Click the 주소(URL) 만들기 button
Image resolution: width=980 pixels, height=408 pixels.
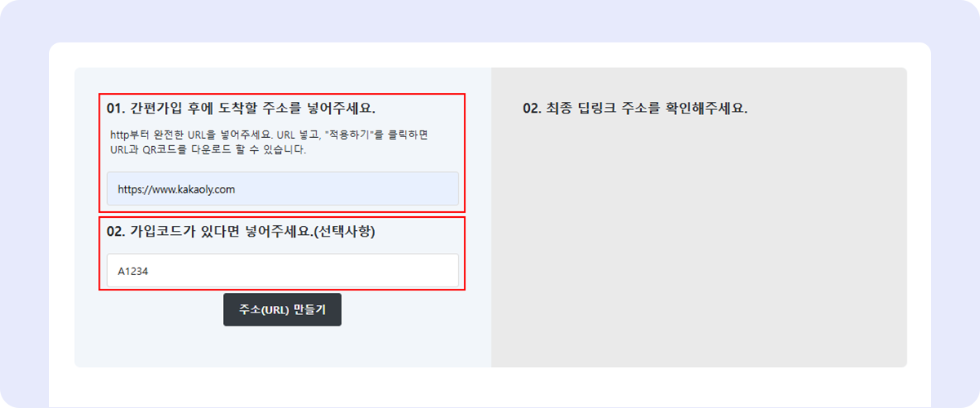pos(283,310)
